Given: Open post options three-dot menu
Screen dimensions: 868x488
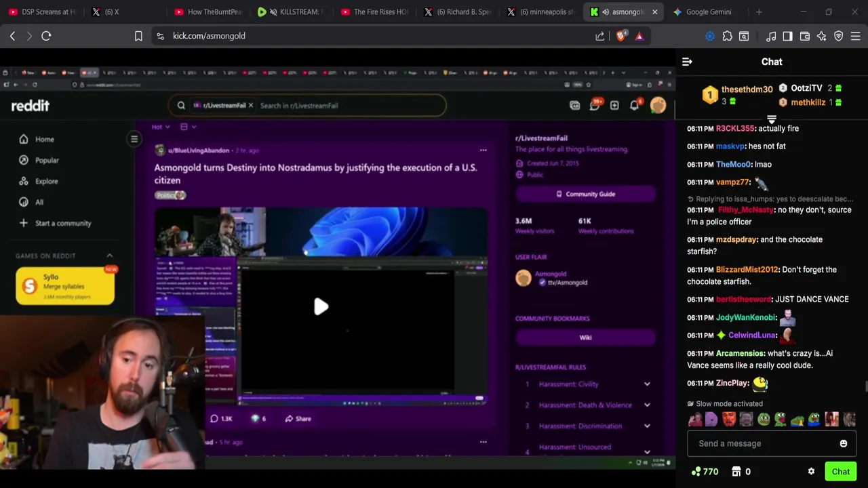Looking at the screenshot, I should (x=483, y=150).
